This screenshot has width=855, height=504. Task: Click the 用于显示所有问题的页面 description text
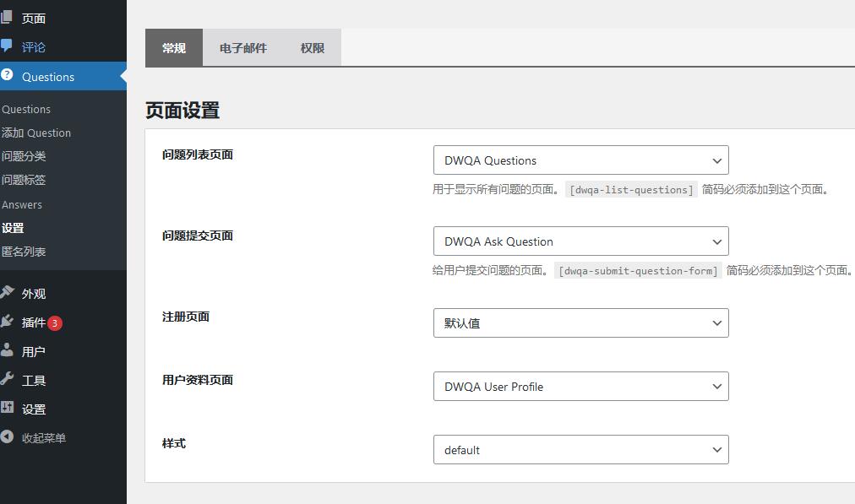495,190
